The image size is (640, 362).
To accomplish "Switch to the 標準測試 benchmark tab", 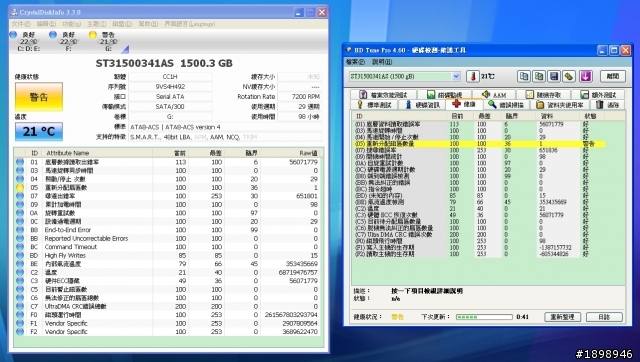I will 374,105.
